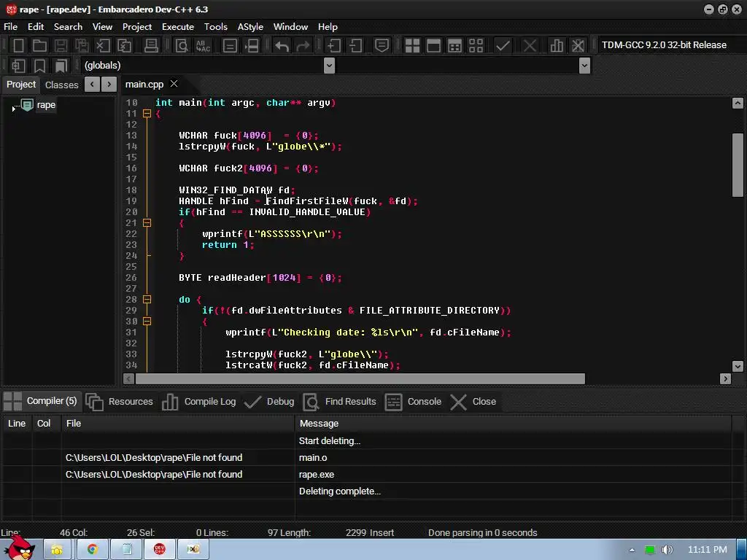Switch to the Compile Log tab
Screen dimensions: 747x560
200,402
